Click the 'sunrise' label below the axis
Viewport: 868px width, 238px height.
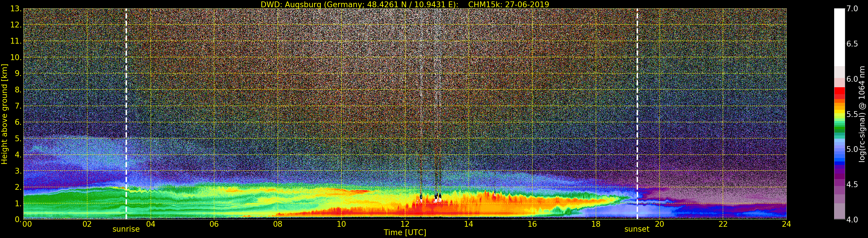[126, 229]
